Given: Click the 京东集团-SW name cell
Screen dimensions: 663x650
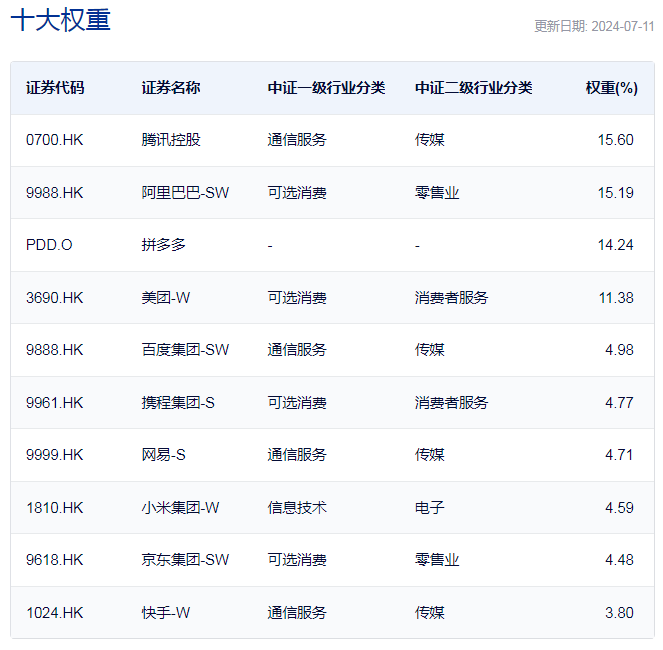Looking at the screenshot, I should [x=185, y=559].
